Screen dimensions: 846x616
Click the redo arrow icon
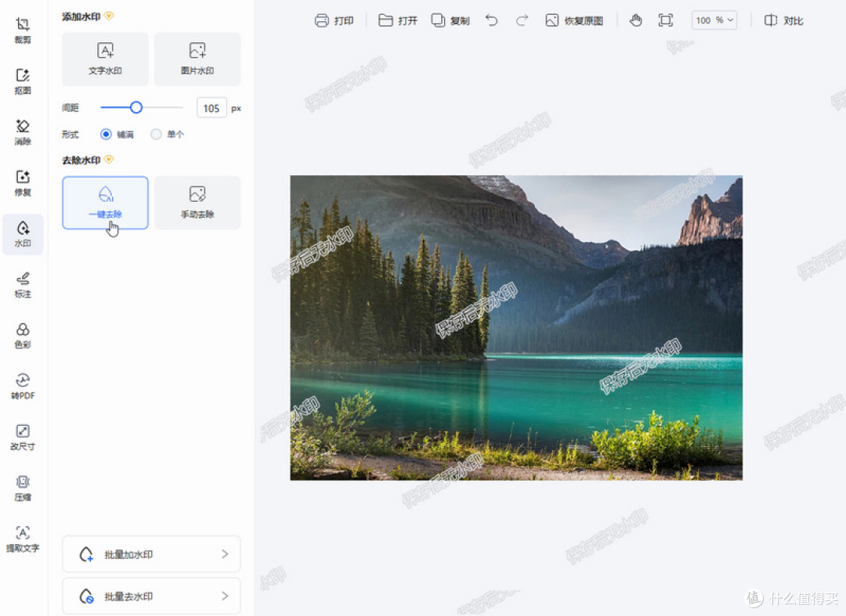(522, 20)
